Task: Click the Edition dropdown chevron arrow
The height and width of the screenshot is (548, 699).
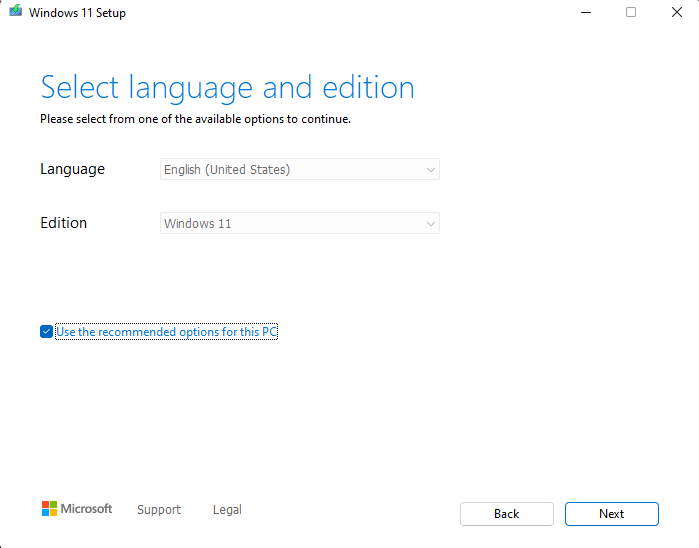Action: pyautogui.click(x=431, y=224)
